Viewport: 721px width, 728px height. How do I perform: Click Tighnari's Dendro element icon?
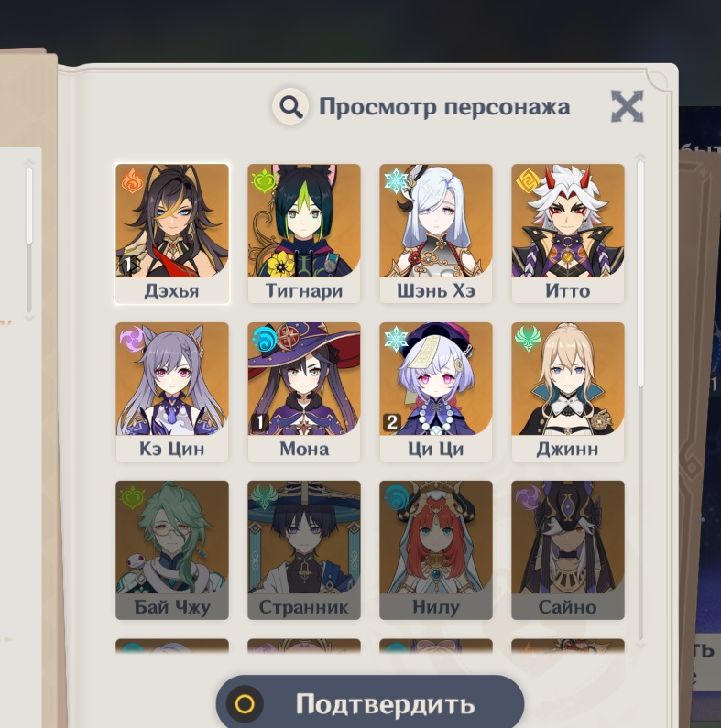(x=263, y=181)
